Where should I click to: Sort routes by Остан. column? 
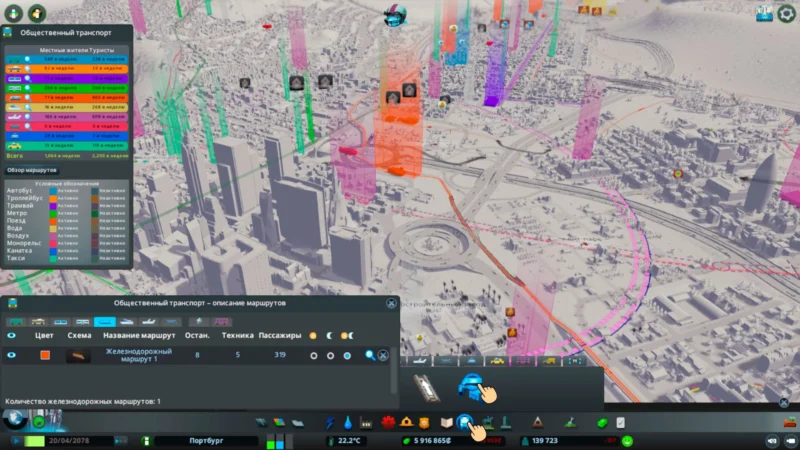[197, 335]
